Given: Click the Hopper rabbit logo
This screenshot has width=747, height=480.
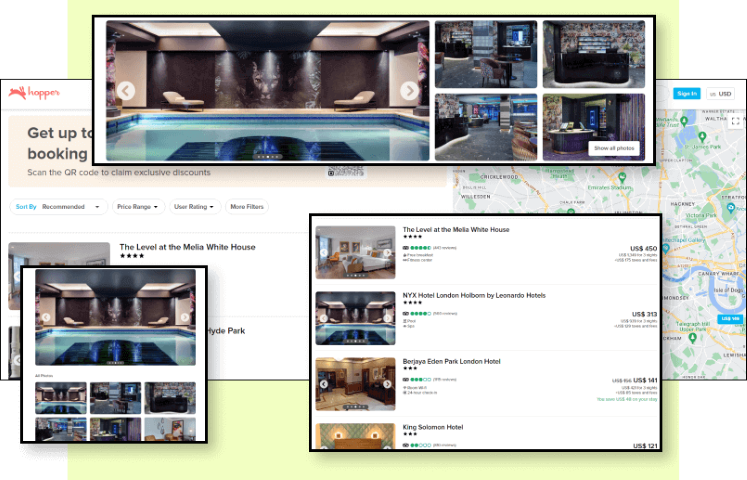Looking at the screenshot, I should [34, 92].
